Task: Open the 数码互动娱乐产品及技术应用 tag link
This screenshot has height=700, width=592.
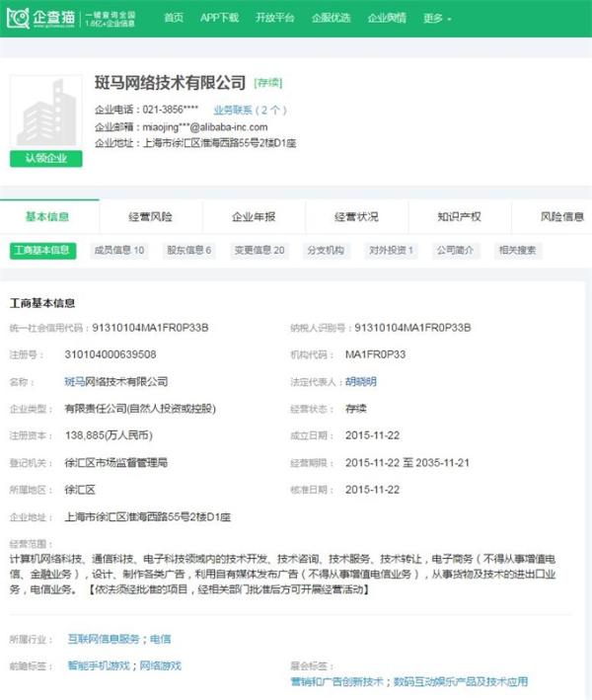Action: pos(461,681)
